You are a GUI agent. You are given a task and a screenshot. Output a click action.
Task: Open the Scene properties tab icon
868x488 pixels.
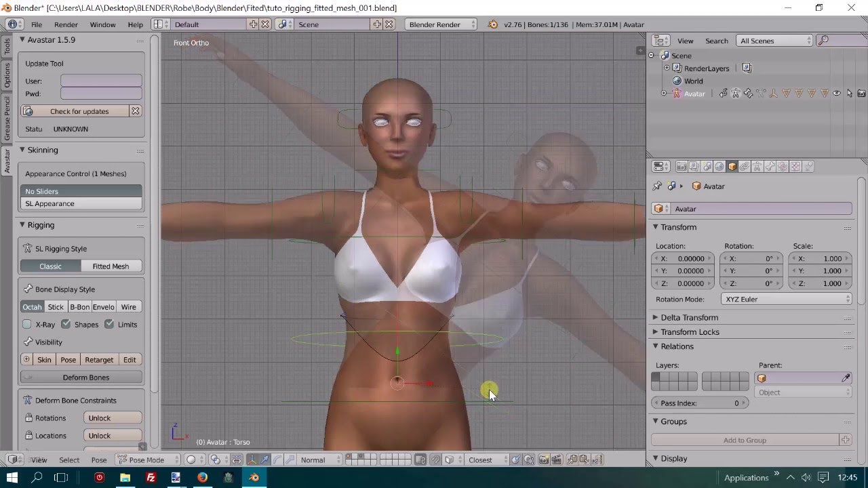(x=707, y=166)
